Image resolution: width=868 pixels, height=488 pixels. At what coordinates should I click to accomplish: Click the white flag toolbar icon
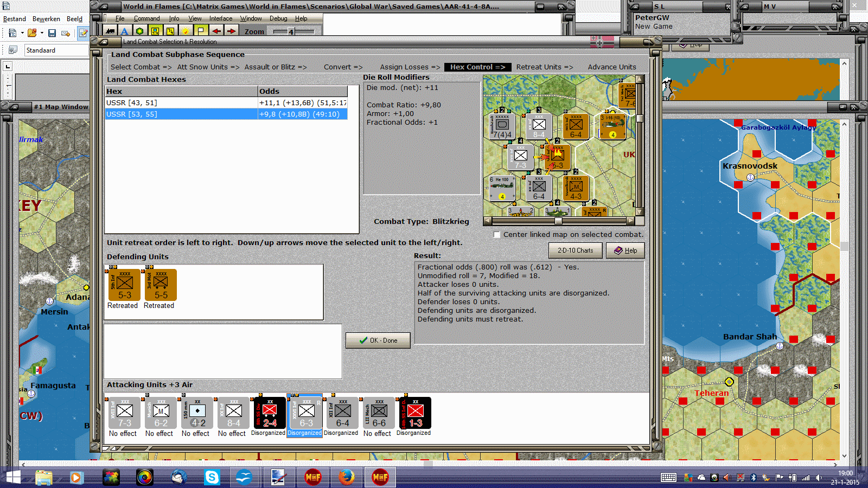point(201,31)
